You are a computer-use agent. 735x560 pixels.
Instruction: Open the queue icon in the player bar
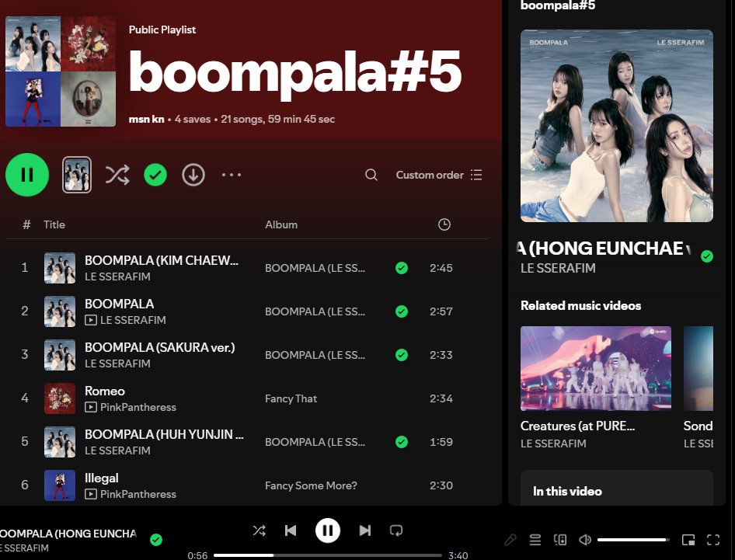coord(535,540)
